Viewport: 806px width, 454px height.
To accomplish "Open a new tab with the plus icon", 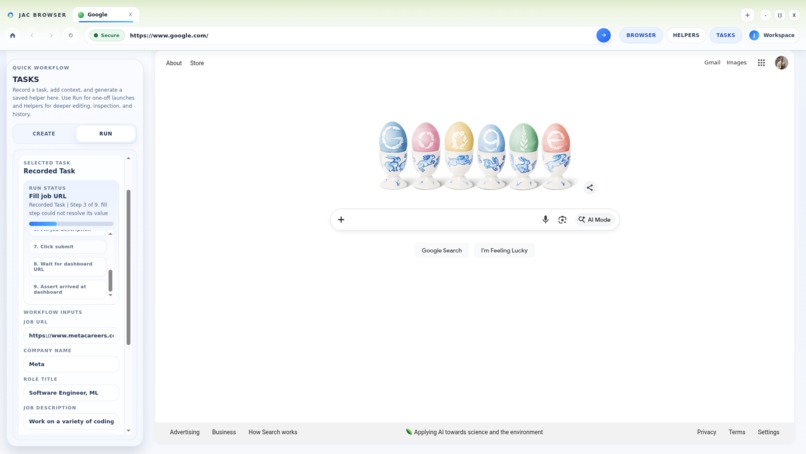I will [x=747, y=15].
